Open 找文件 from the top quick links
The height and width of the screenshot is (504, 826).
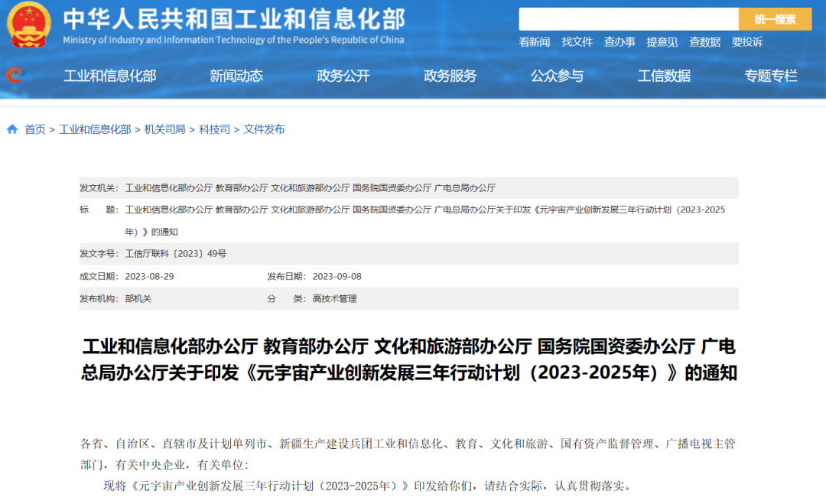[578, 42]
